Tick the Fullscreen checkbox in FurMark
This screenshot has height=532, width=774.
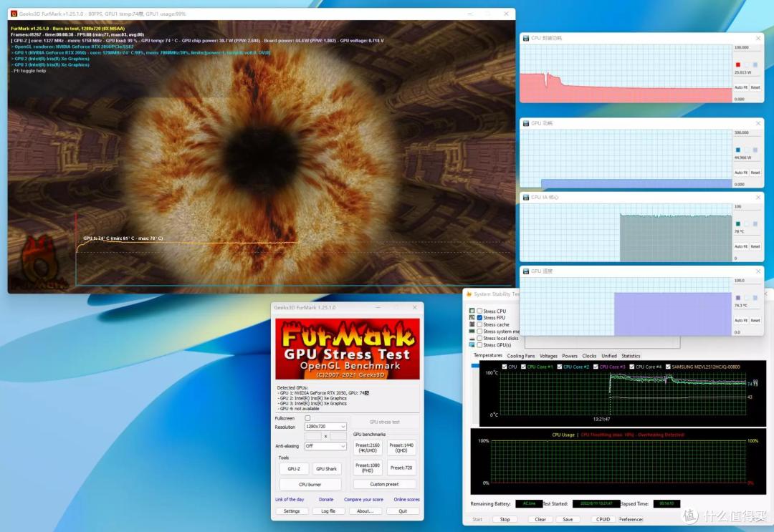[x=307, y=418]
